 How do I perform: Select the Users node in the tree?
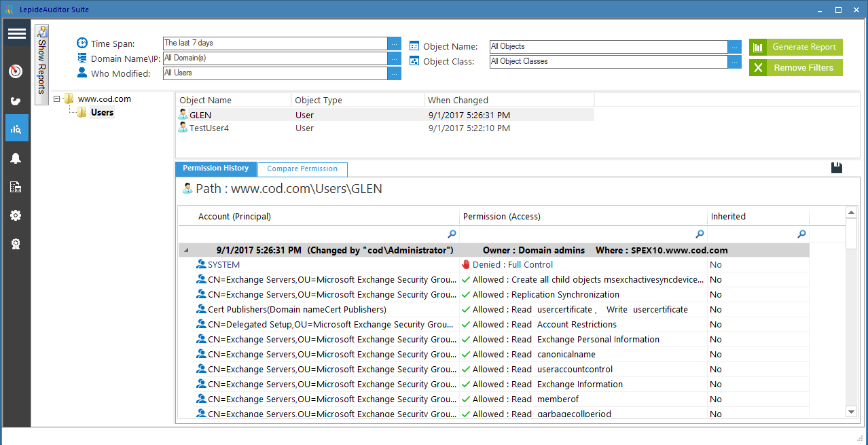tap(102, 112)
